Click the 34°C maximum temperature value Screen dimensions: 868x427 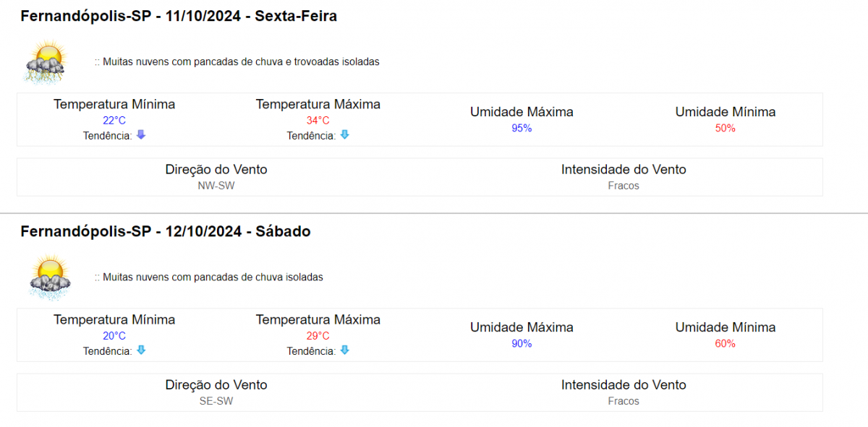tap(318, 121)
